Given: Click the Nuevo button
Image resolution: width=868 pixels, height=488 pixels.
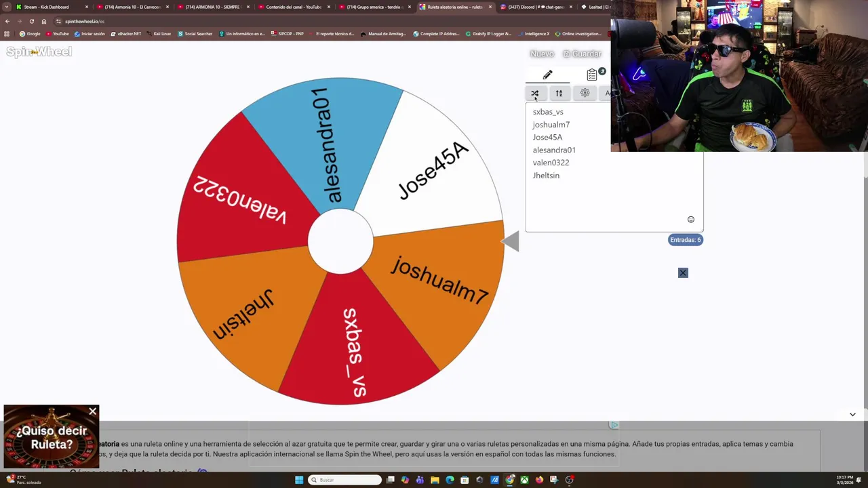Looking at the screenshot, I should [x=542, y=54].
